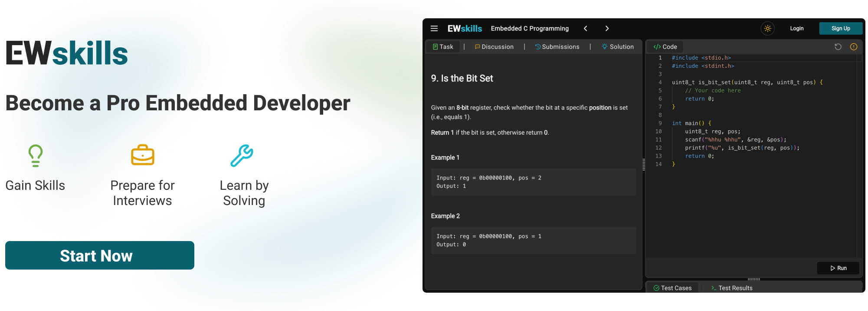
Task: Click the Sign Up button
Action: tap(840, 29)
